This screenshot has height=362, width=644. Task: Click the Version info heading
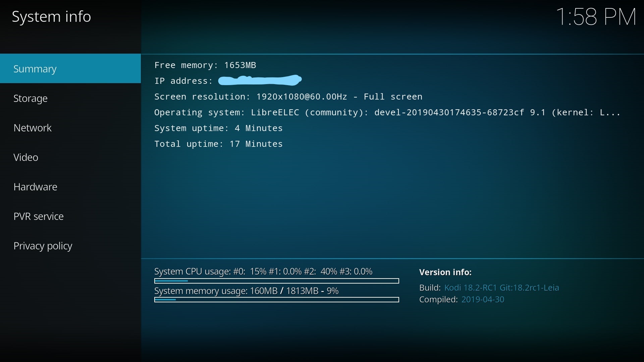[445, 272]
